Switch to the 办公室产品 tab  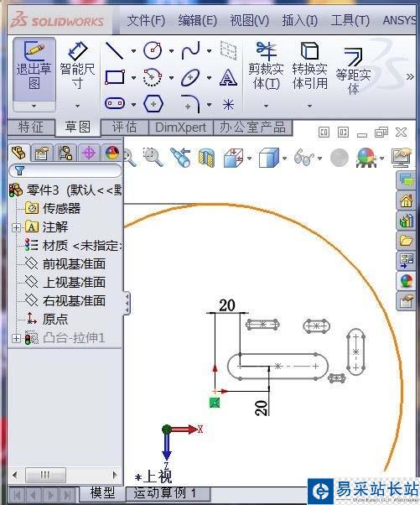tap(252, 128)
